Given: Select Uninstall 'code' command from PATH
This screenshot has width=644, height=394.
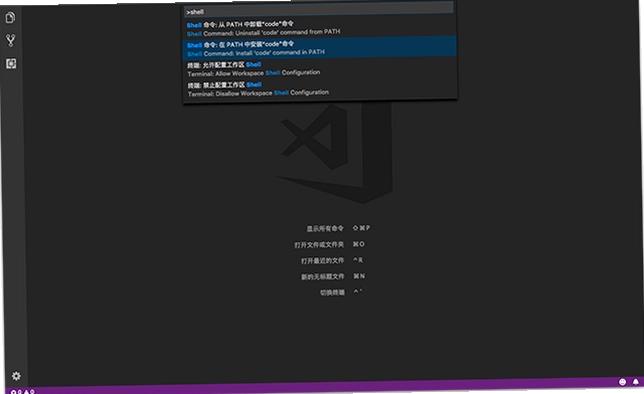Looking at the screenshot, I should point(320,28).
